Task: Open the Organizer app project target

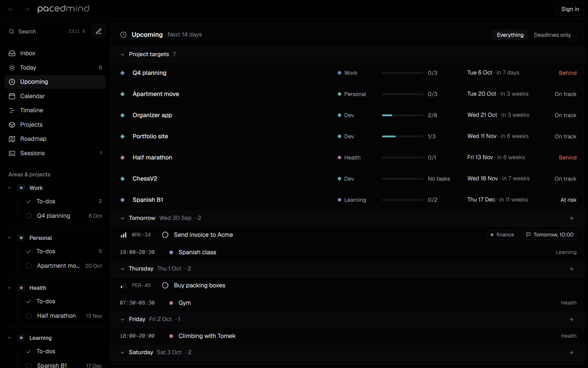Action: pyautogui.click(x=347, y=115)
